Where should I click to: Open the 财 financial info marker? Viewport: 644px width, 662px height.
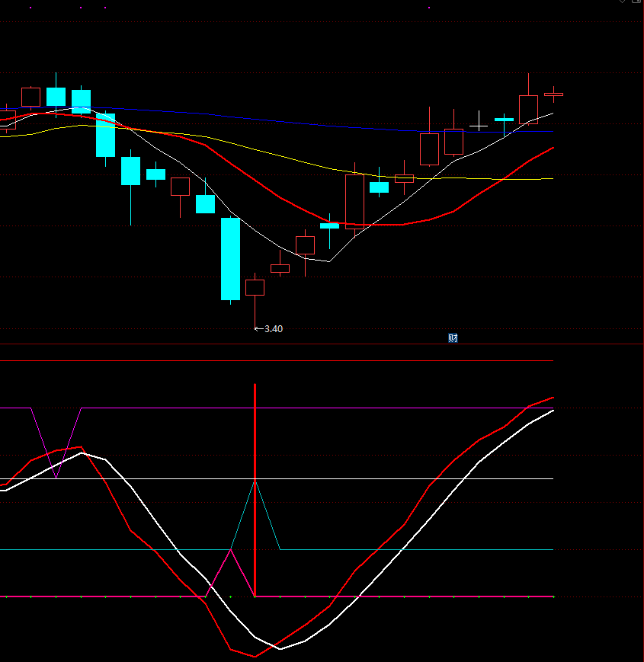tap(453, 337)
